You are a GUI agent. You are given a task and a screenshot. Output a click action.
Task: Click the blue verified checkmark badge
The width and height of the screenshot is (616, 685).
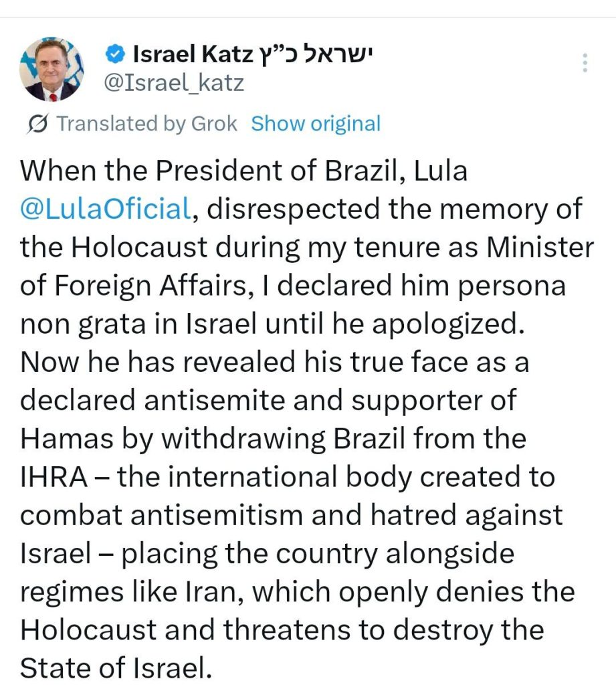click(116, 54)
